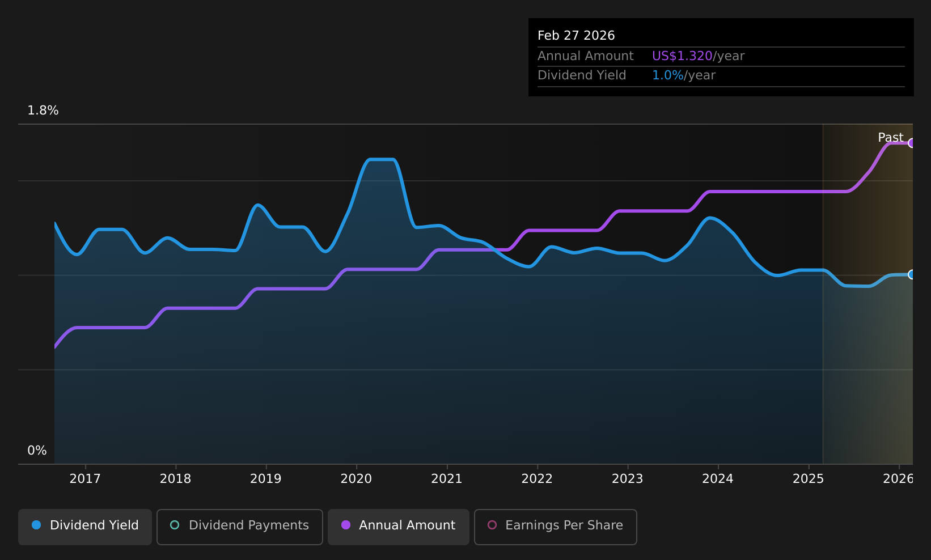This screenshot has width=931, height=560.
Task: Toggle the Dividend Yield legend series
Action: (85, 527)
